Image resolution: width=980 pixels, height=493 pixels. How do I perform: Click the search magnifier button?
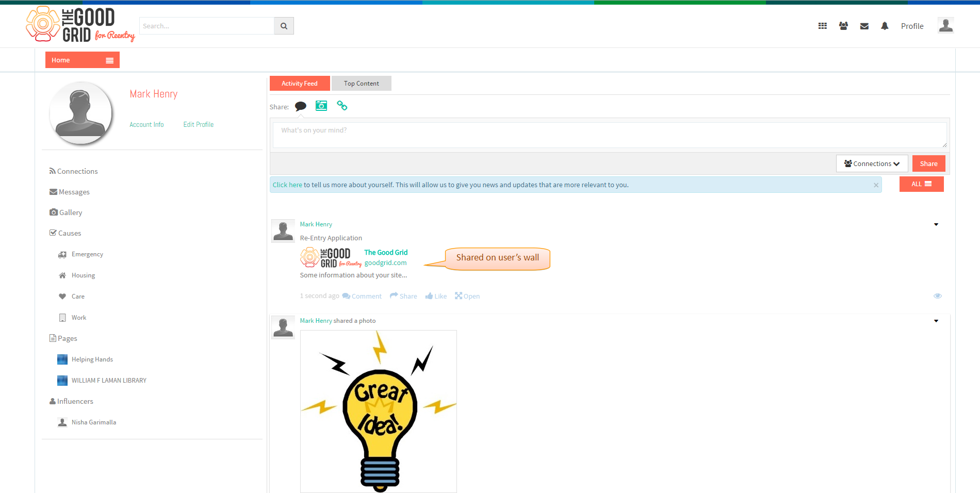pyautogui.click(x=284, y=26)
